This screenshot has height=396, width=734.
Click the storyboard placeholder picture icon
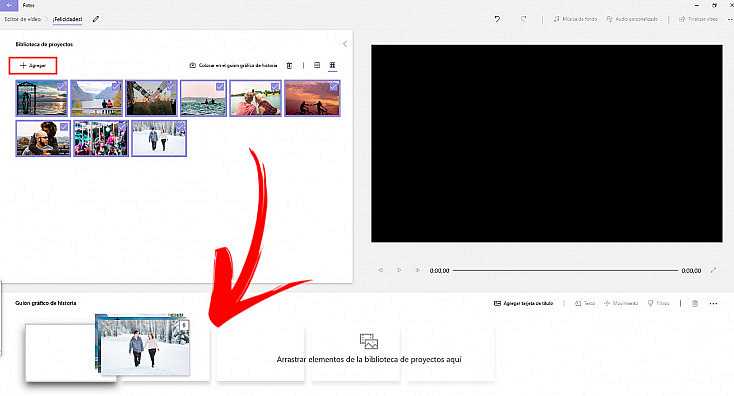tap(368, 341)
